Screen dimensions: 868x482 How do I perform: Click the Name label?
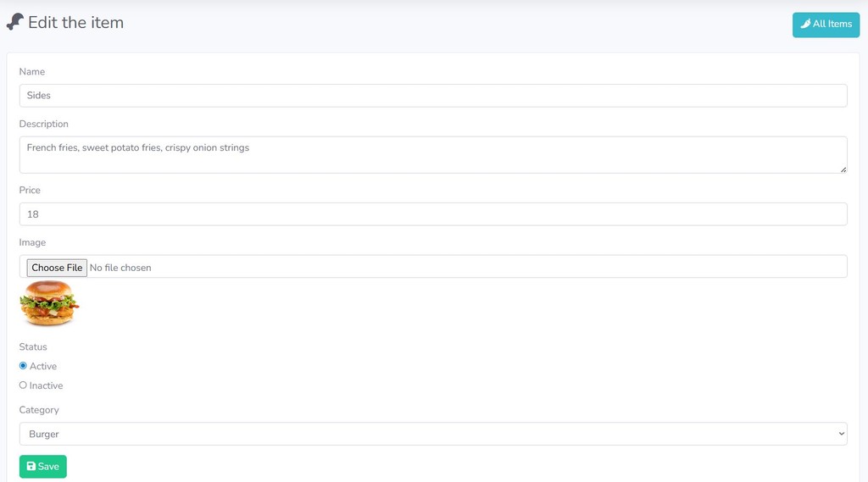[32, 71]
